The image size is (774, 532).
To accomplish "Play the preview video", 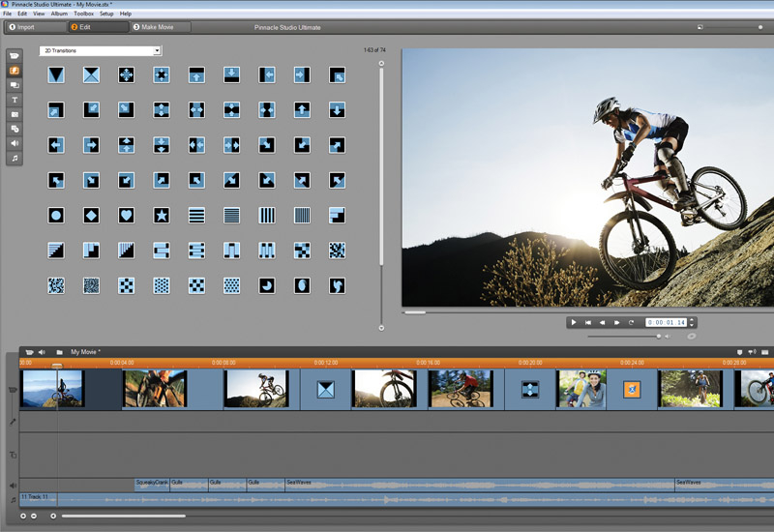I will (x=574, y=322).
